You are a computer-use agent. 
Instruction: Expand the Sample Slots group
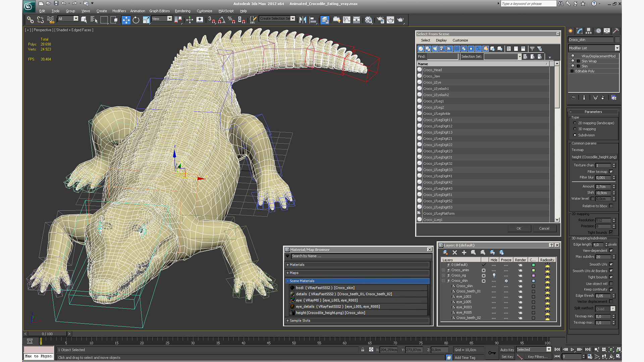tap(358, 321)
